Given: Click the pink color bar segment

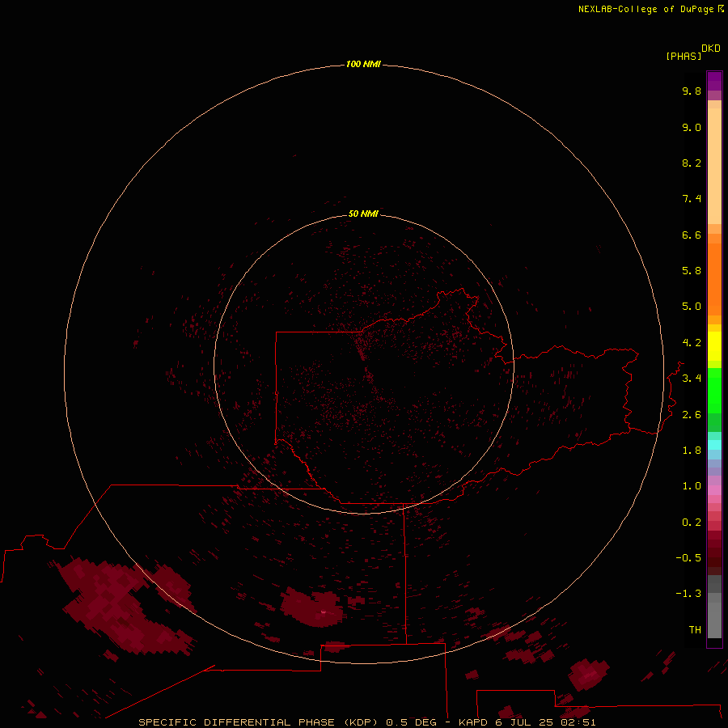Looking at the screenshot, I should [714, 490].
